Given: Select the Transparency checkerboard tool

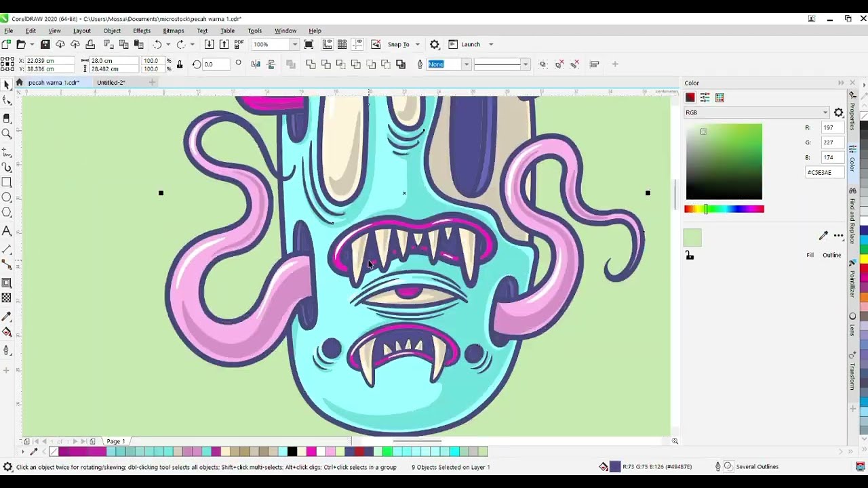Looking at the screenshot, I should click(7, 298).
